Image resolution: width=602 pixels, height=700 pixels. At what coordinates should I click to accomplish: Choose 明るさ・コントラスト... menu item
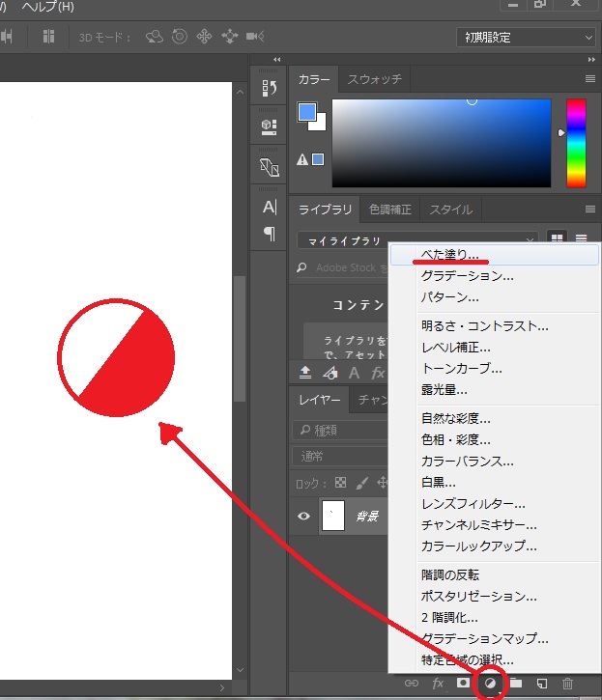(495, 326)
